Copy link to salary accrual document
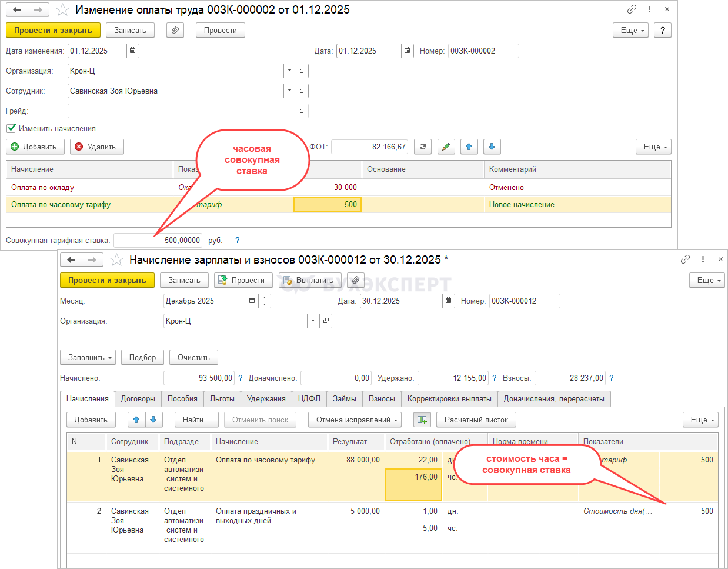This screenshot has height=569, width=728. coord(685,259)
